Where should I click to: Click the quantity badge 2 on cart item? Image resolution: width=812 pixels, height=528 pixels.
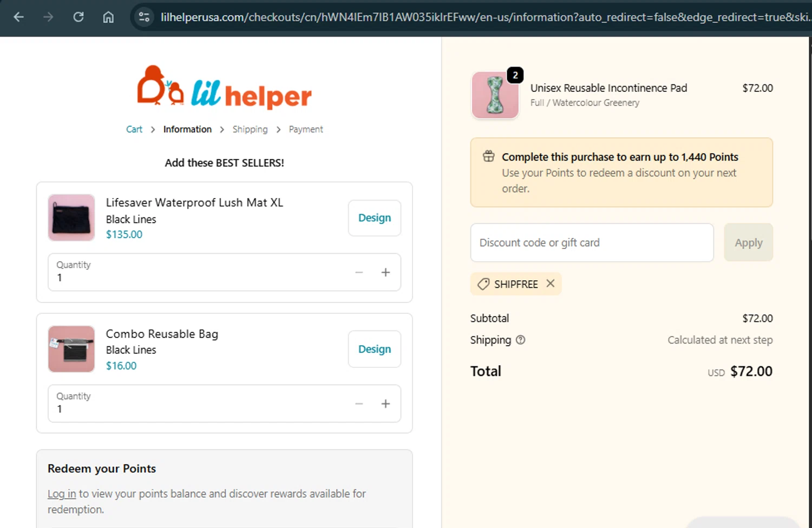[515, 75]
